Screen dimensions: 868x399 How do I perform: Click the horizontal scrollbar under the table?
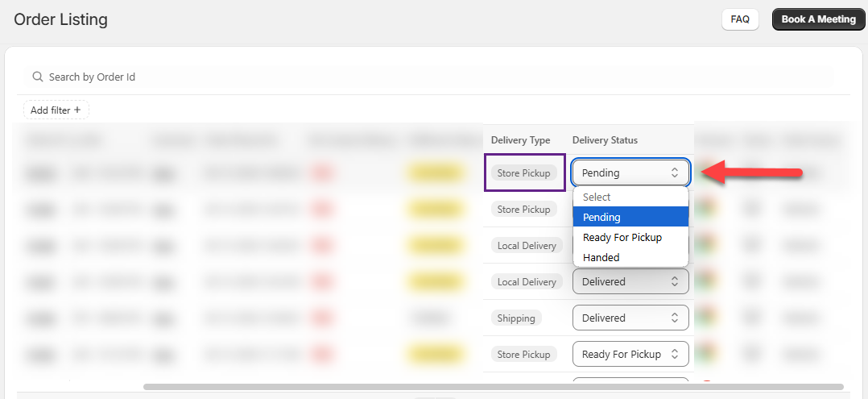pos(493,387)
